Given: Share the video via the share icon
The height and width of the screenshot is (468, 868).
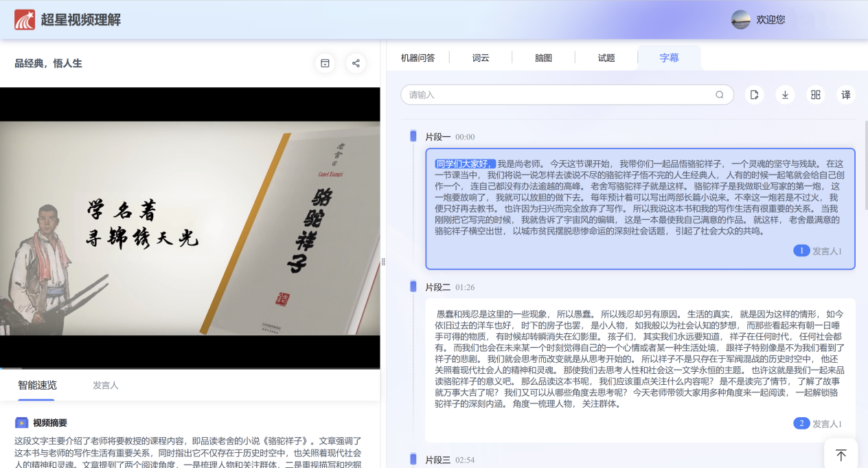Looking at the screenshot, I should pyautogui.click(x=356, y=63).
